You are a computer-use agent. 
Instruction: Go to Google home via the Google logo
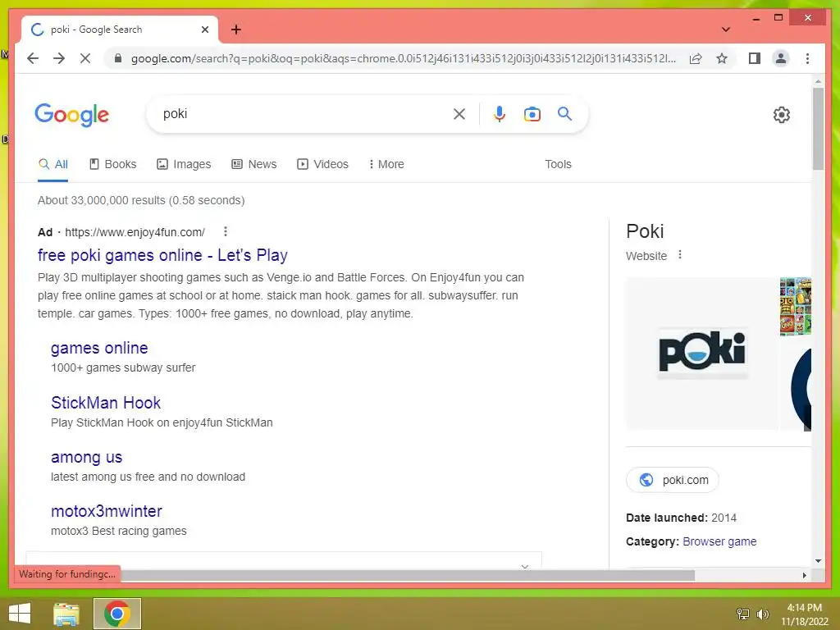[72, 115]
